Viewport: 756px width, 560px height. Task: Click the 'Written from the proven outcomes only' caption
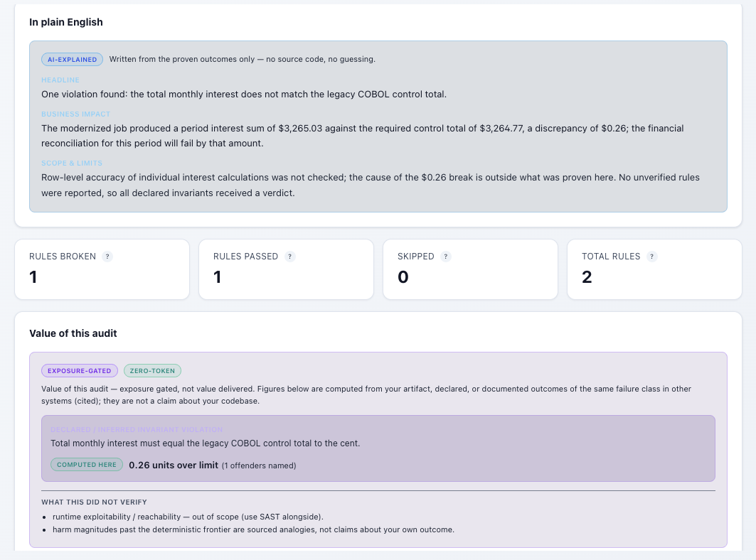(x=242, y=59)
